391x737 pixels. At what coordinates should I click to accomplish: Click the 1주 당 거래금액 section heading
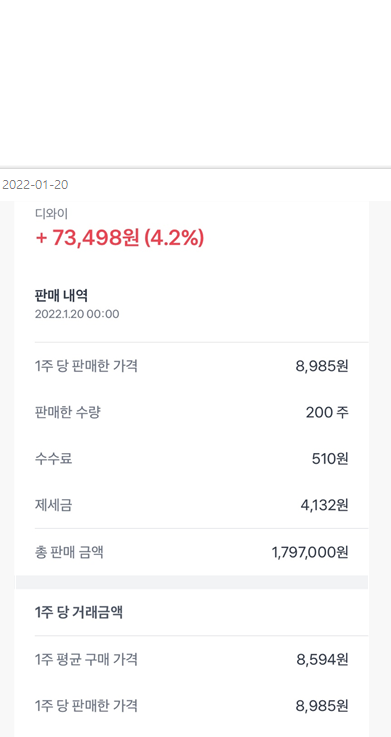[78, 612]
